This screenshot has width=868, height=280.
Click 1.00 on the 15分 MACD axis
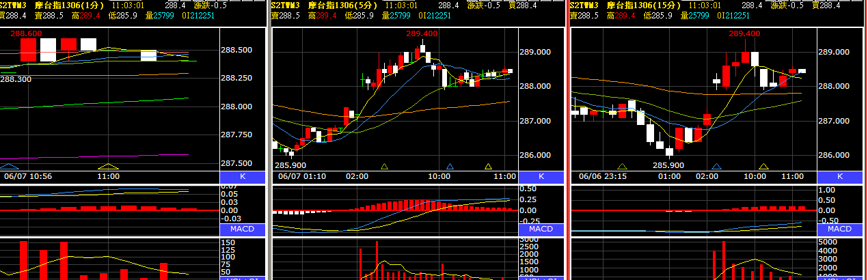pos(826,190)
